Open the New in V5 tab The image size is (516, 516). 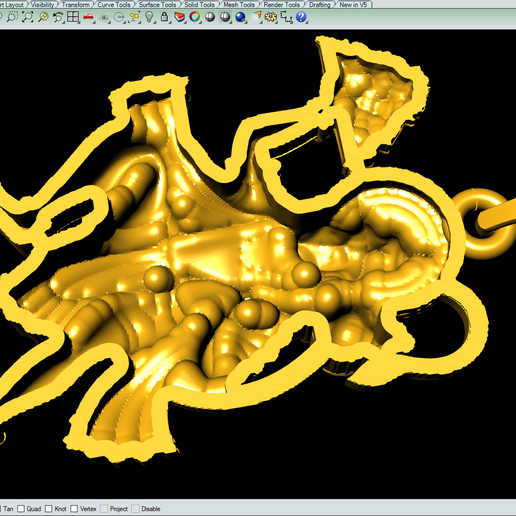click(x=353, y=4)
